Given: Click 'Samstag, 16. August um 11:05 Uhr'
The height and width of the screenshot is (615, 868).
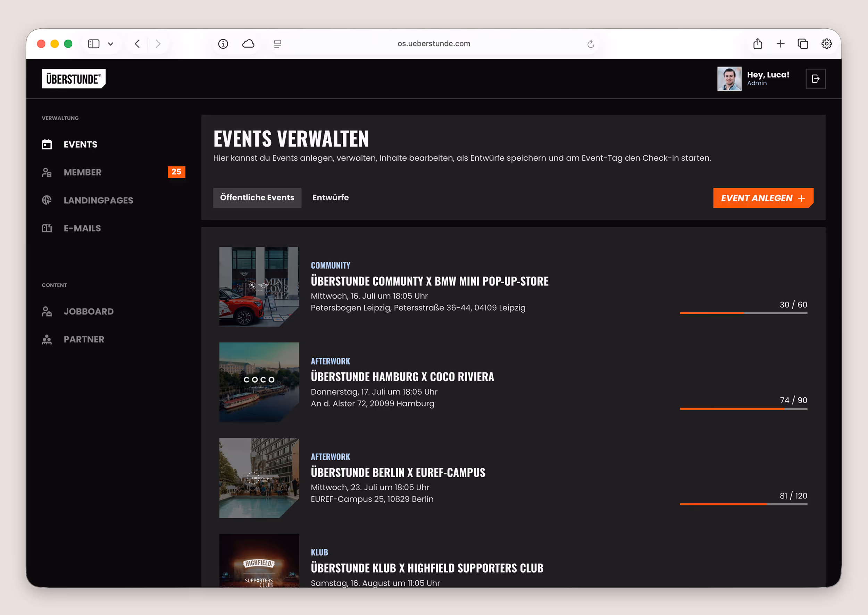Looking at the screenshot, I should click(375, 583).
